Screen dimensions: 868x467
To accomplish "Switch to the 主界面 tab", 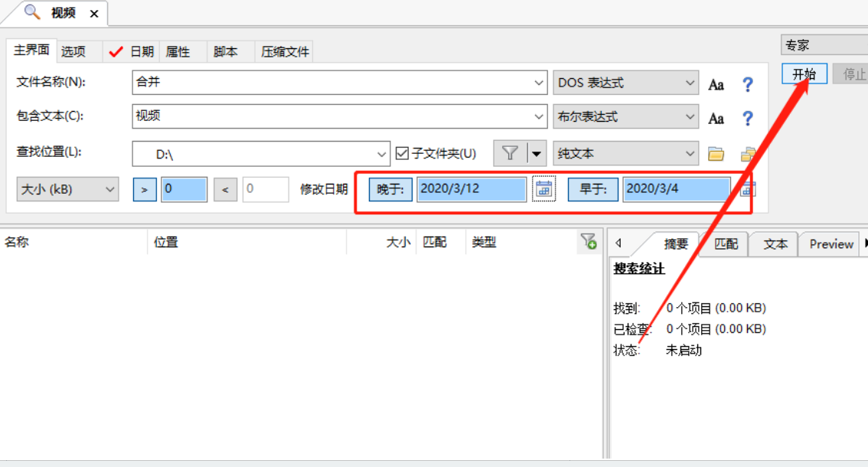I will click(31, 51).
